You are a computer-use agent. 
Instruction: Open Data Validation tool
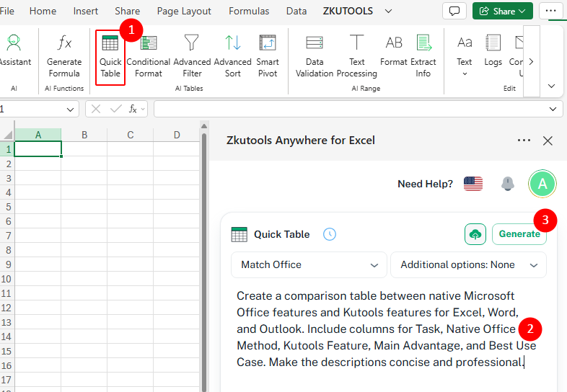pos(315,57)
